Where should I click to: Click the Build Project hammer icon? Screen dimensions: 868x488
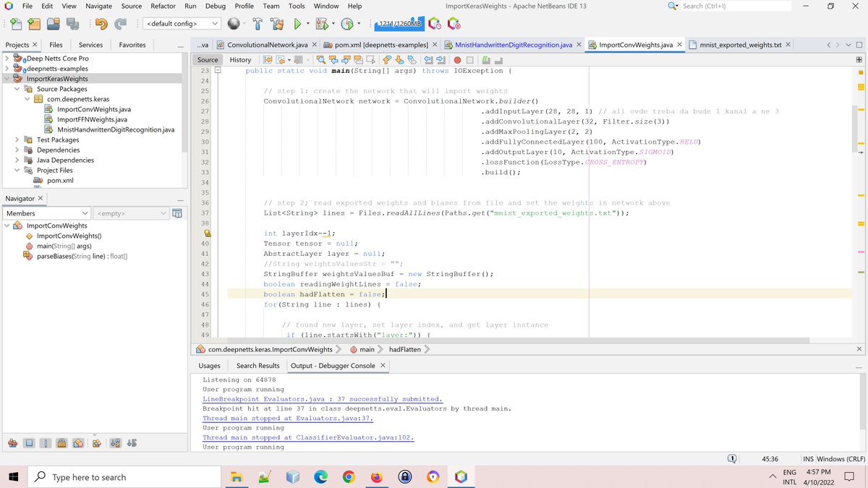point(258,24)
